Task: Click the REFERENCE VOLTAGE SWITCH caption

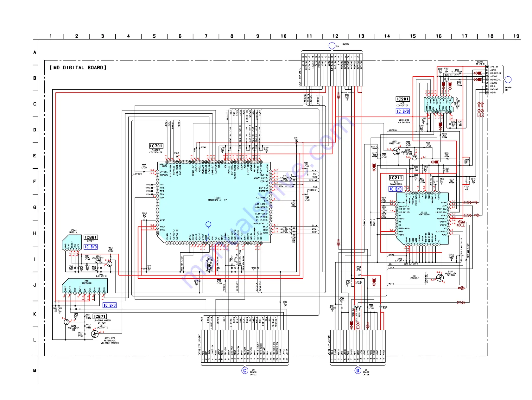Action: click(110, 342)
